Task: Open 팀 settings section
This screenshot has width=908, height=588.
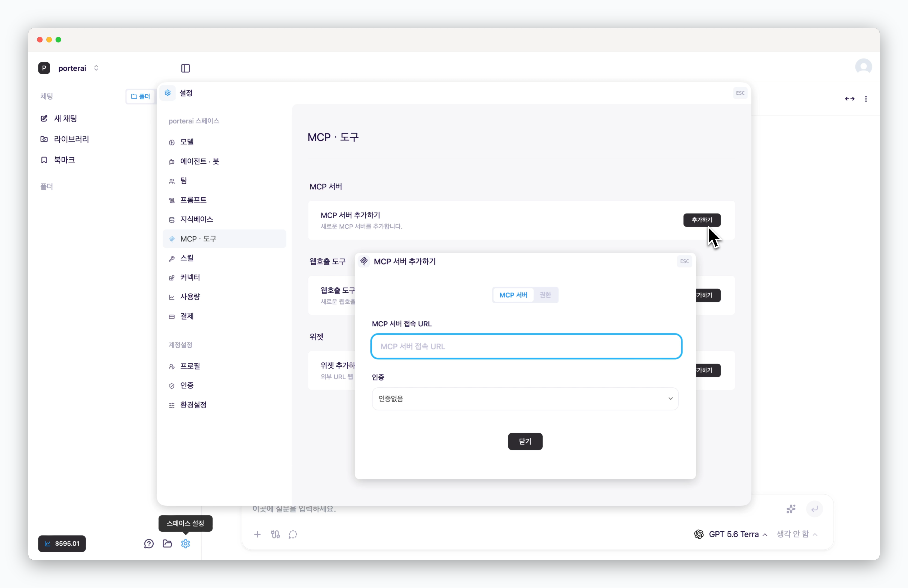Action: [224, 181]
